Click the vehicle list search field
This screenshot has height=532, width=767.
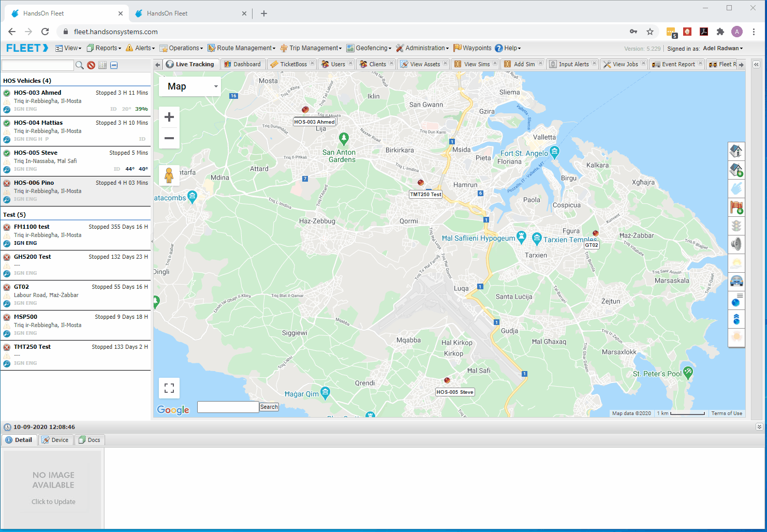pos(38,65)
